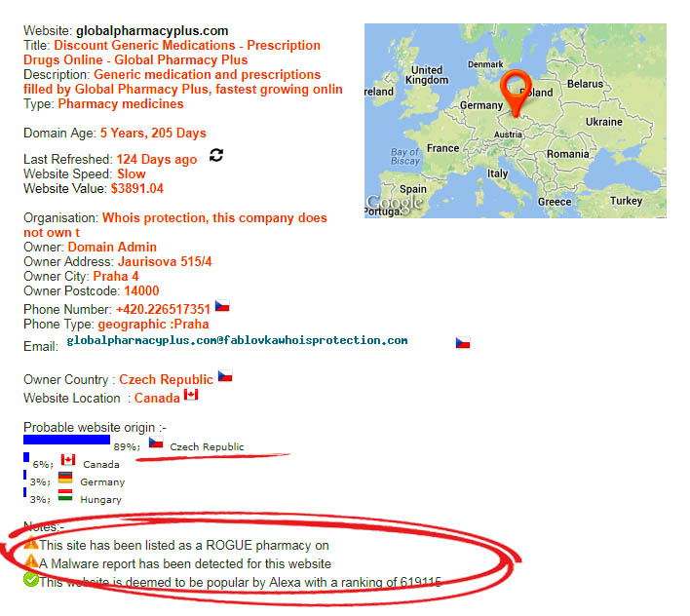Click the Hungary flag in origin list
Screen dimensions: 690x616
pos(65,495)
